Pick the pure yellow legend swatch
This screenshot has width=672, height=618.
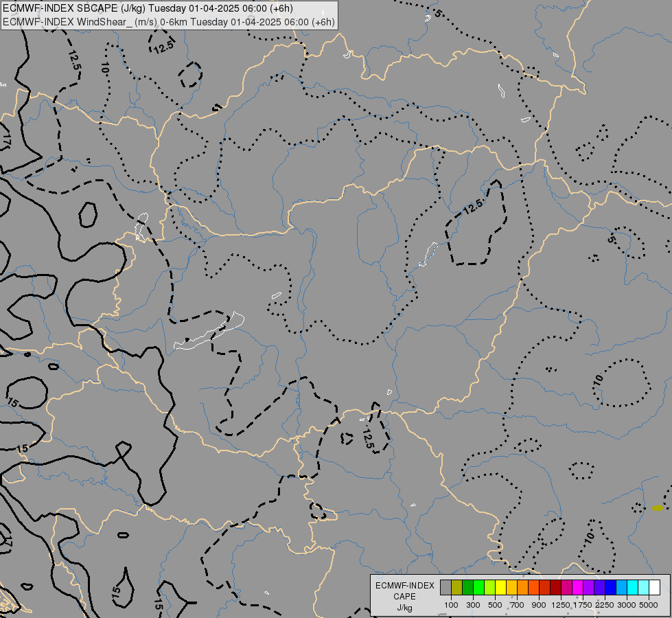pyautogui.click(x=501, y=588)
